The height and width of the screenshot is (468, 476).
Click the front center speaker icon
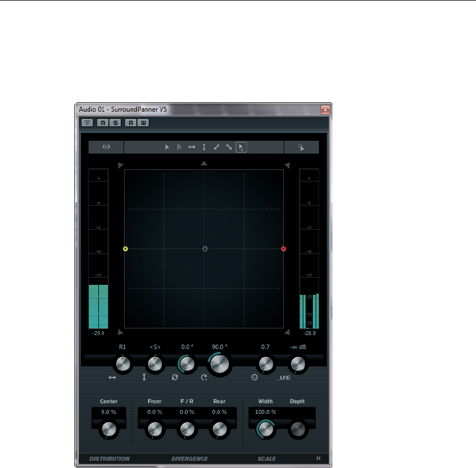[204, 164]
